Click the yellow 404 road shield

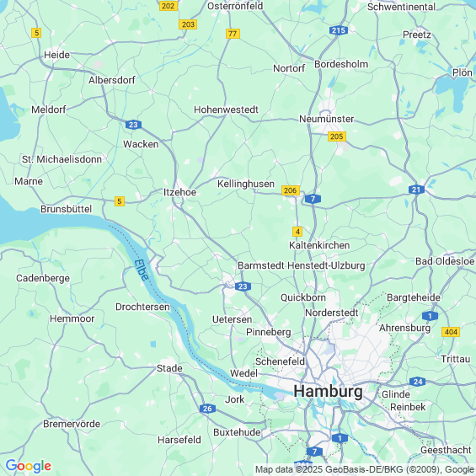click(451, 332)
